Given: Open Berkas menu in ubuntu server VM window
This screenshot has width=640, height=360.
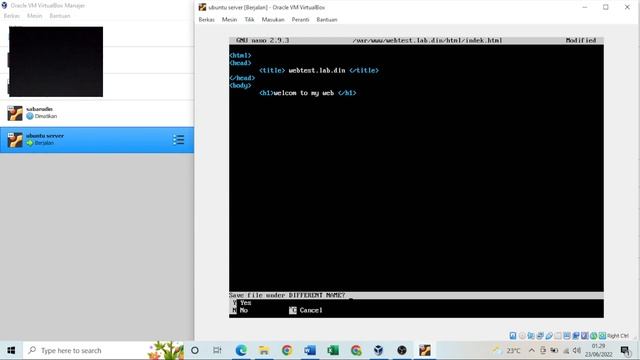Looking at the screenshot, I should click(x=207, y=20).
